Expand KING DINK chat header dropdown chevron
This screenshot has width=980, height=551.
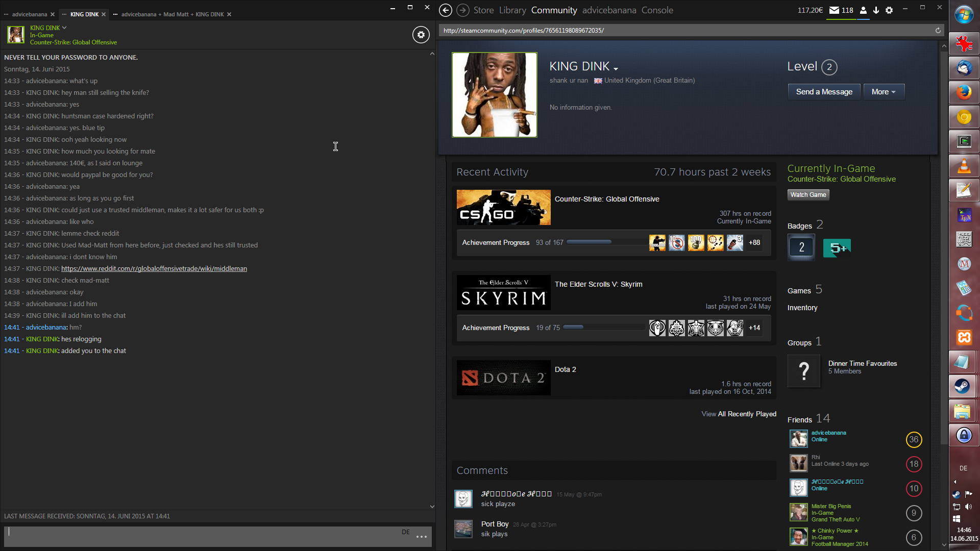point(64,28)
